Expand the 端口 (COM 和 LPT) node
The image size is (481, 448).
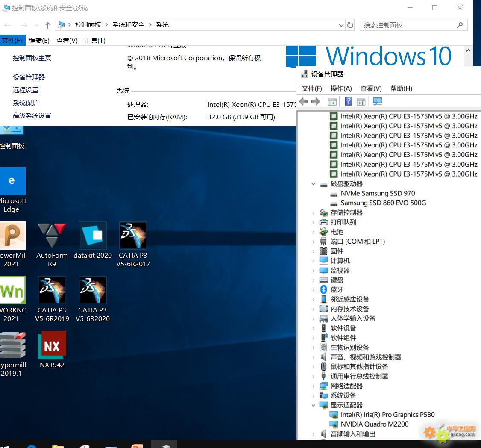pos(313,242)
